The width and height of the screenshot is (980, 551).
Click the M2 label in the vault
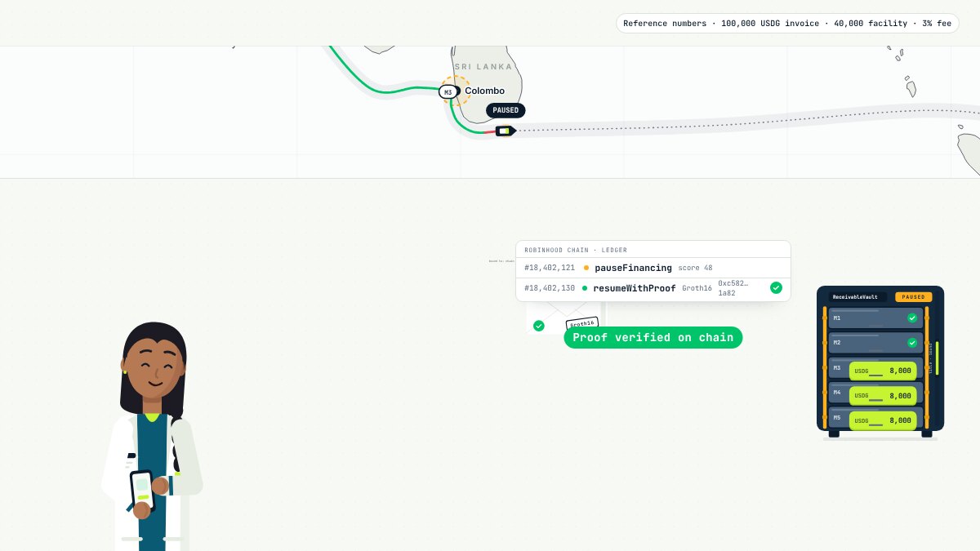point(837,343)
